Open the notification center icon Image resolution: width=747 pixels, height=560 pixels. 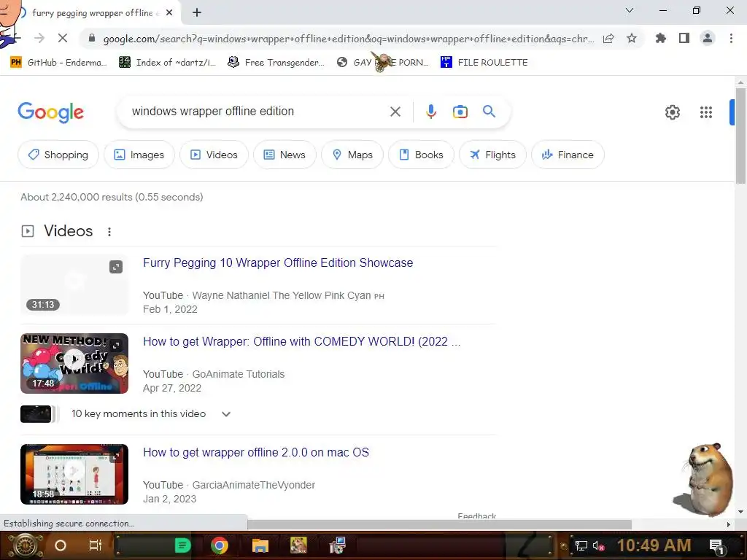(x=716, y=545)
